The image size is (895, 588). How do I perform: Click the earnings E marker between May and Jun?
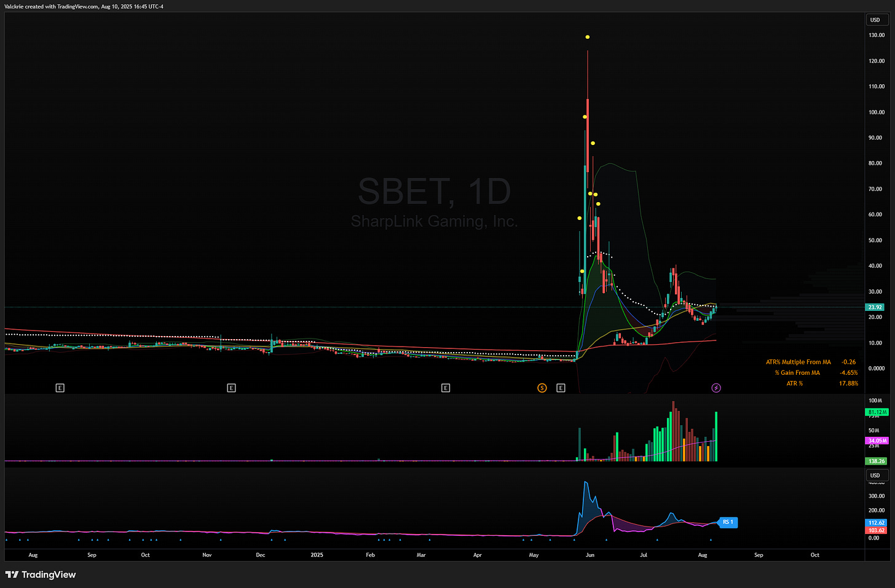pyautogui.click(x=561, y=388)
